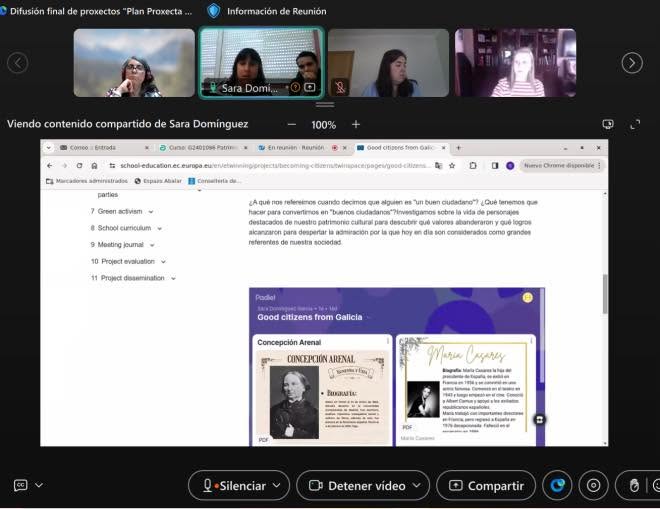Screen dimensions: 660x509
Task: Click the record meeting circle icon
Action: [593, 485]
